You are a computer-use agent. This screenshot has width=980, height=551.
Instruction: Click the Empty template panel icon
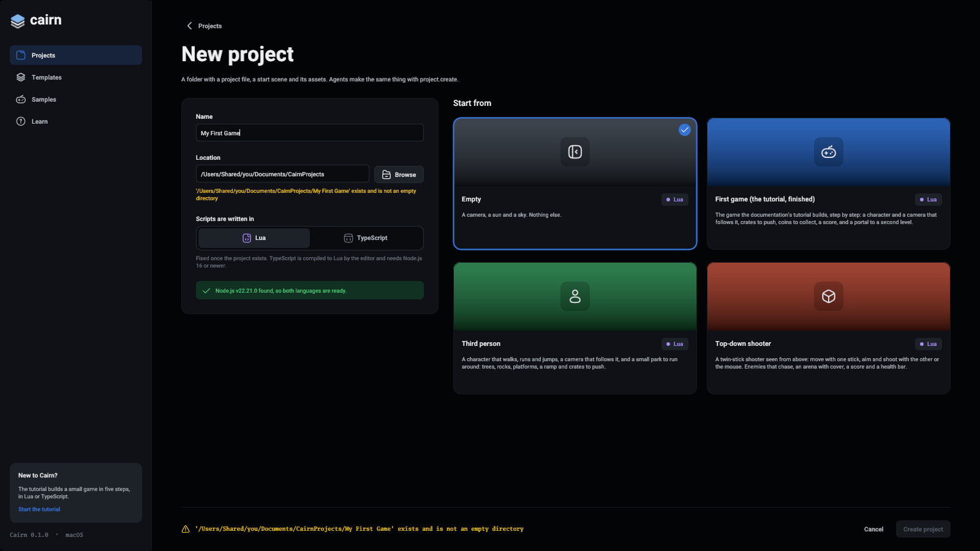click(x=575, y=152)
